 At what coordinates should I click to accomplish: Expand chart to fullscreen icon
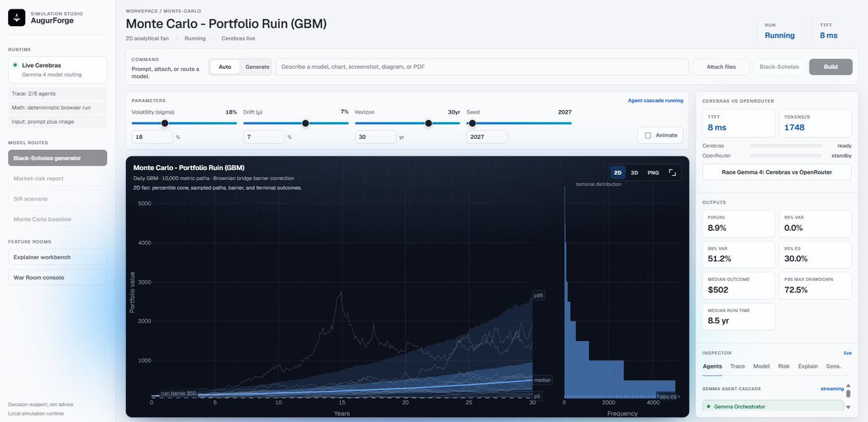pyautogui.click(x=672, y=173)
